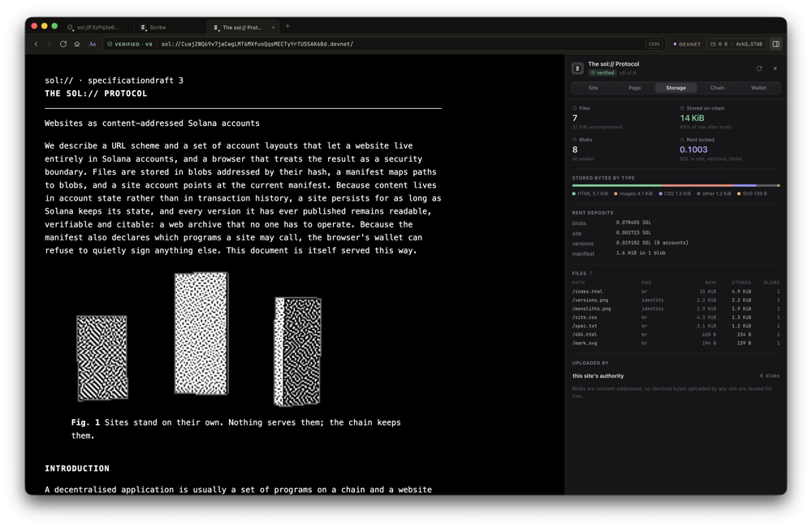Viewport: 812px width, 528px height.
Task: Select the /mark.svg file row
Action: [676, 344]
